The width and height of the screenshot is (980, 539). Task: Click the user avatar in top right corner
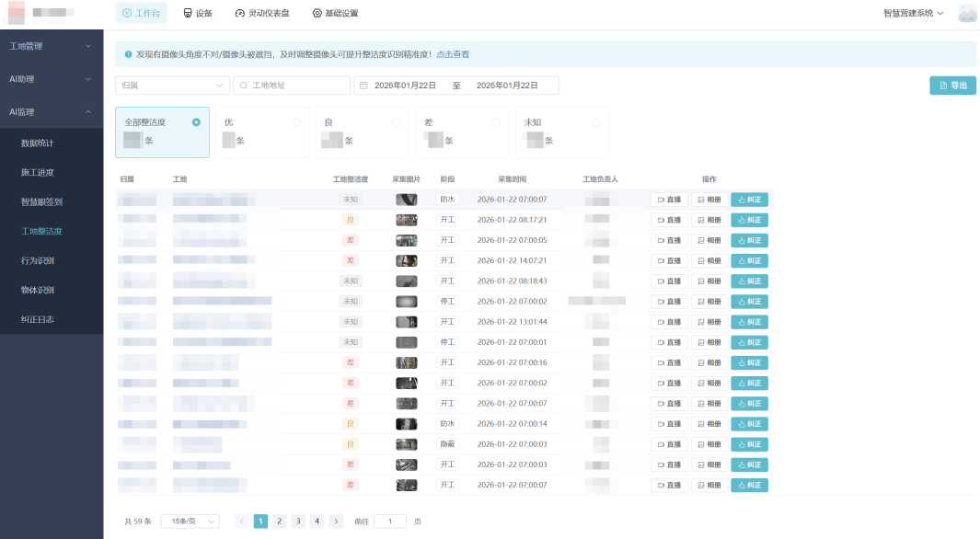[x=967, y=13]
